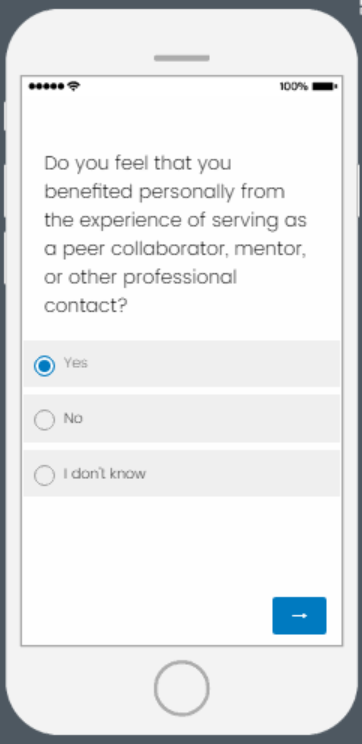This screenshot has height=744, width=362.
Task: Click the No answer row
Action: pos(182,419)
